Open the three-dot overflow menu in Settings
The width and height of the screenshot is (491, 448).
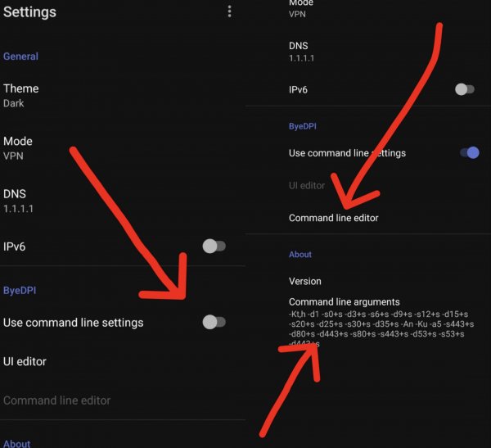click(229, 11)
